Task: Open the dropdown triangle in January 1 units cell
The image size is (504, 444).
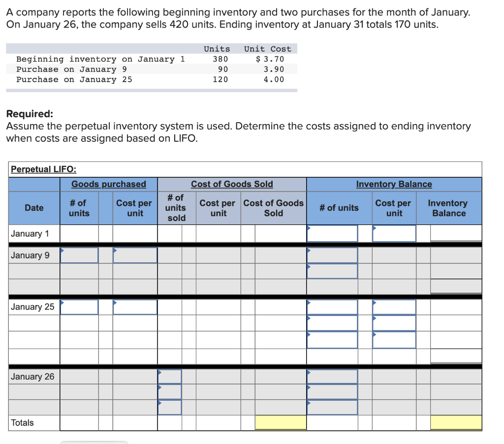Action: tap(309, 228)
